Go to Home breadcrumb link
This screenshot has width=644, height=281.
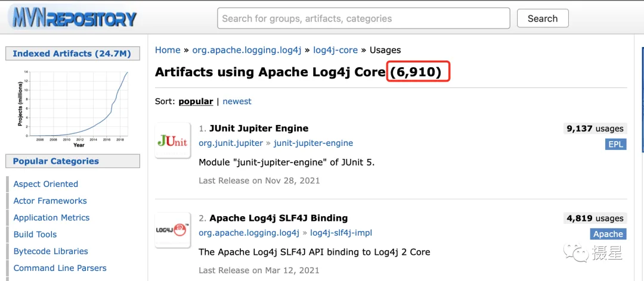point(168,50)
